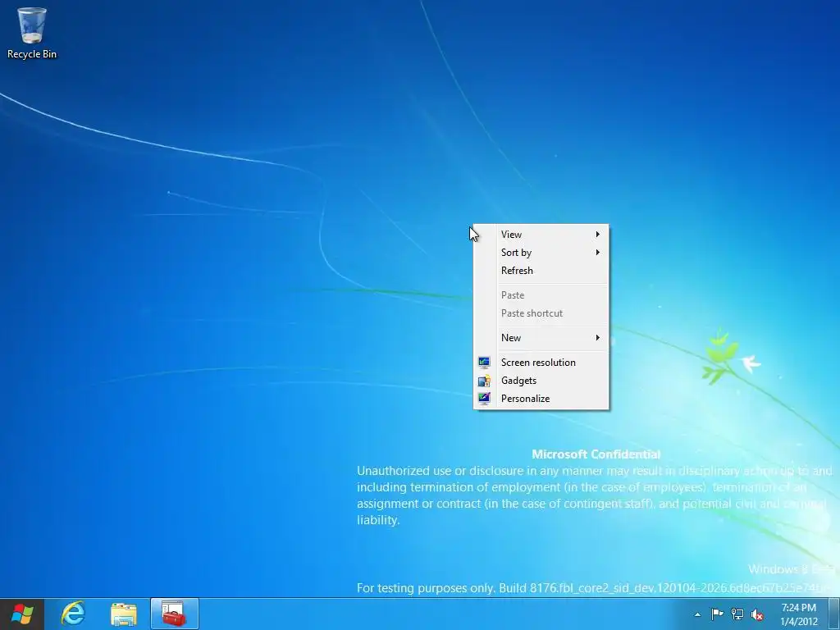The image size is (840, 630).
Task: Open the View submenu
Action: [x=541, y=234]
